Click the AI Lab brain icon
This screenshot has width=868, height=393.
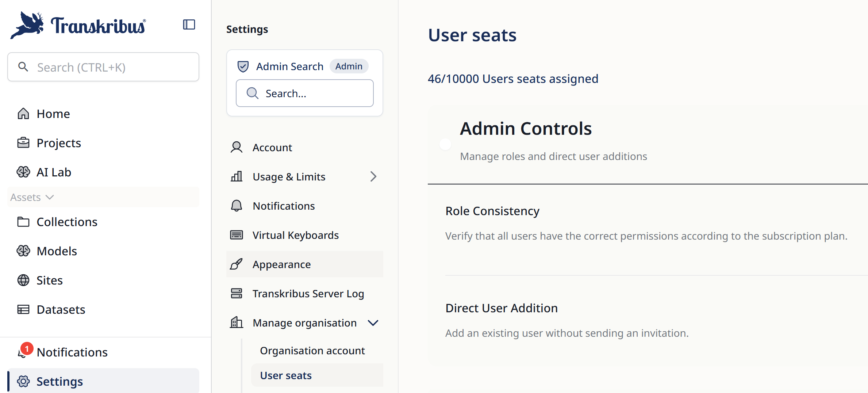click(x=23, y=172)
